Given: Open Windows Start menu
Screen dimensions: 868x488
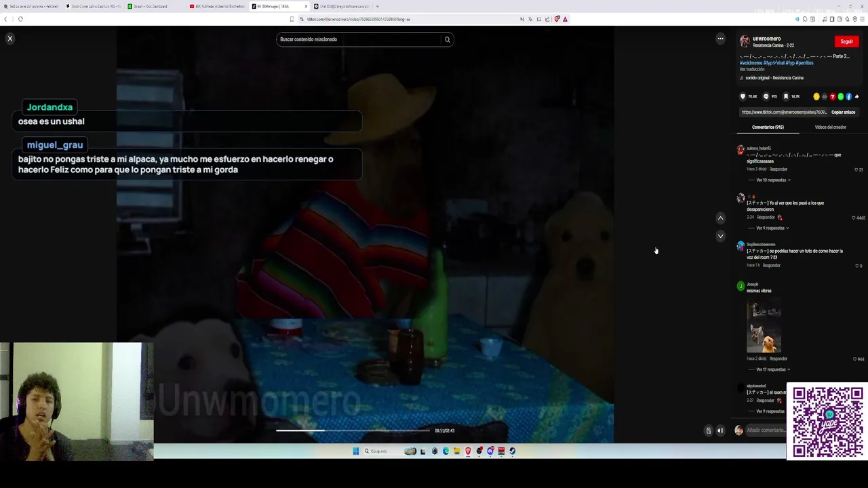Looking at the screenshot, I should pyautogui.click(x=355, y=451).
